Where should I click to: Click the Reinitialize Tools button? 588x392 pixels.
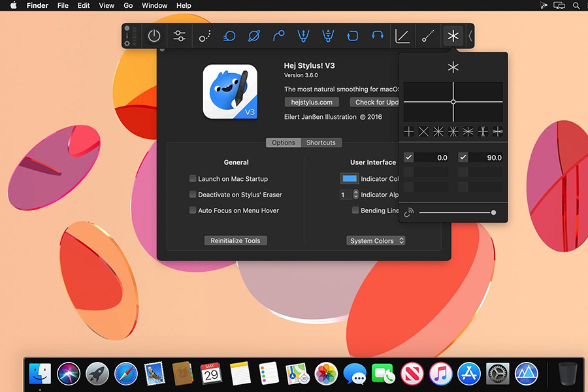tap(235, 240)
